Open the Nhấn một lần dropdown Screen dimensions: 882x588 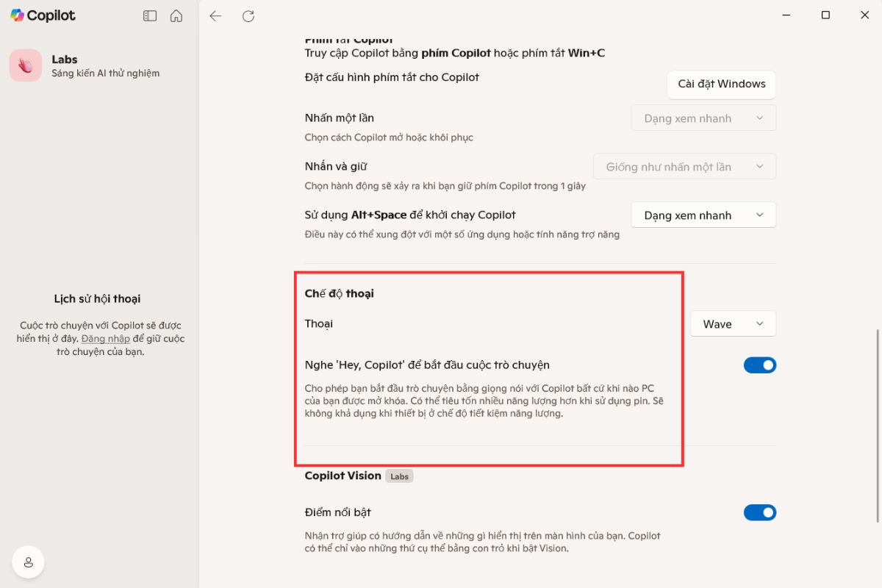click(x=703, y=118)
